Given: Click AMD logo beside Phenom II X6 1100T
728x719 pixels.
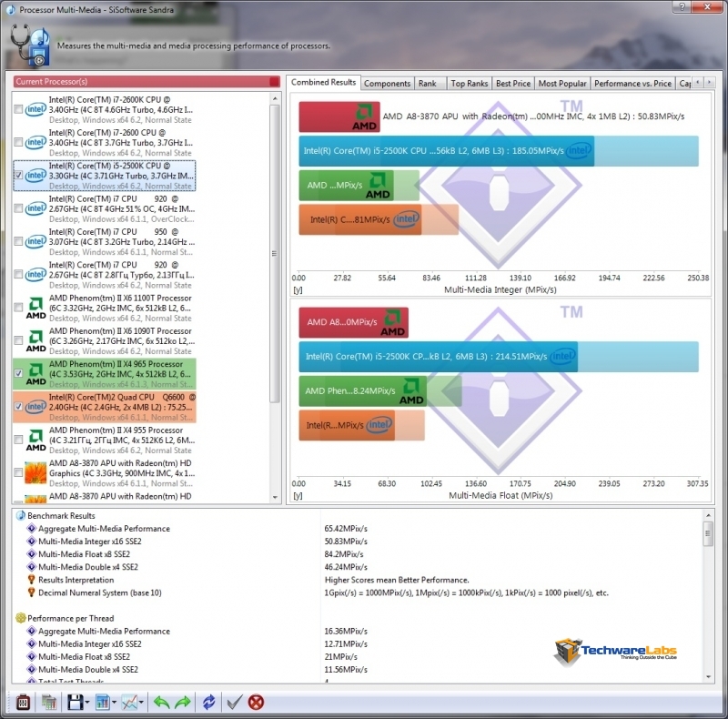Looking at the screenshot, I should click(35, 308).
